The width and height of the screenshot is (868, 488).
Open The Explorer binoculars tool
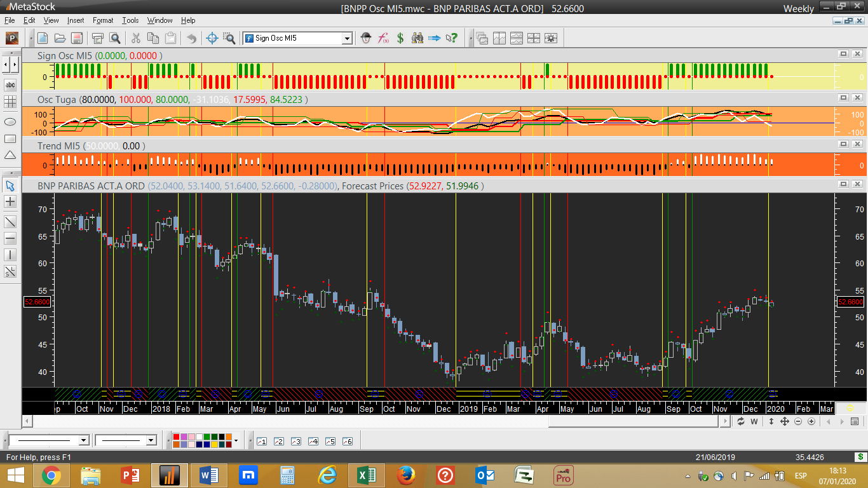coord(417,38)
